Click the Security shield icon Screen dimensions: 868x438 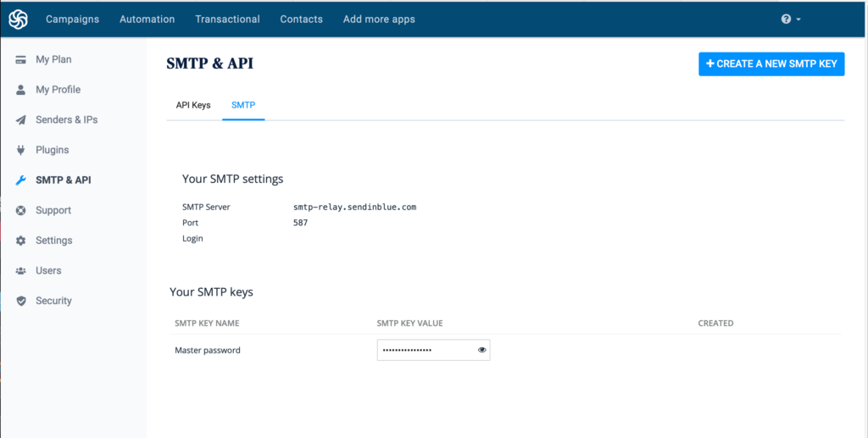20,301
